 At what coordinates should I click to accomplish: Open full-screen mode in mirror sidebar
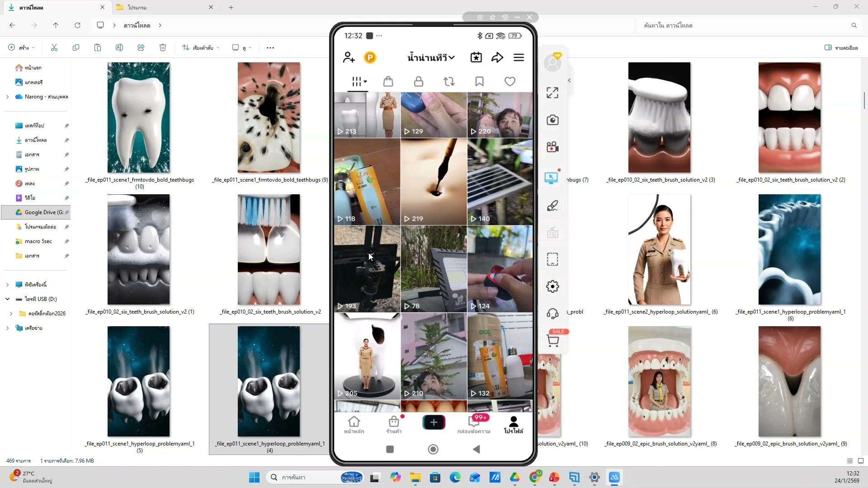(552, 93)
